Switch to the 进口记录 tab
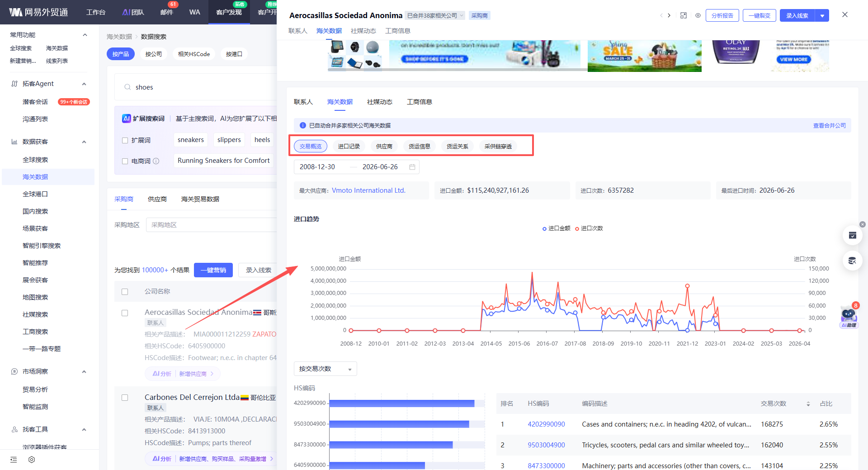Image resolution: width=868 pixels, height=470 pixels. (349, 146)
